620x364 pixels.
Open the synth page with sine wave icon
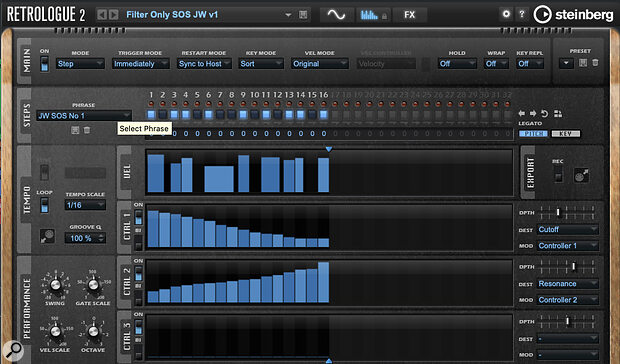point(336,15)
